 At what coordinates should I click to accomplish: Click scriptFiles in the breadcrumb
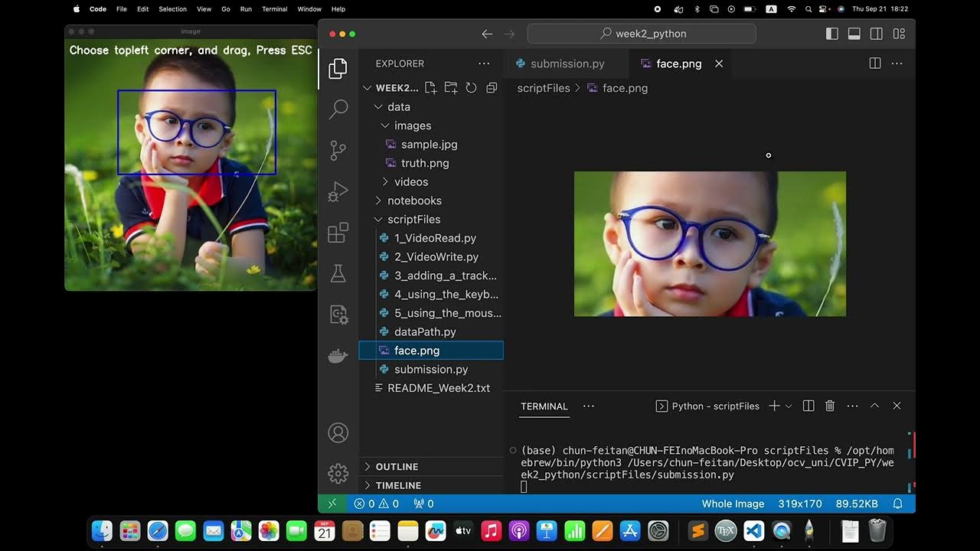pos(544,88)
